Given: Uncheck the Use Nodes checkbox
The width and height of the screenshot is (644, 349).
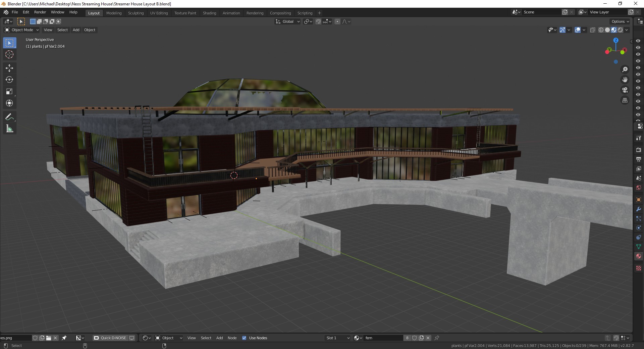Looking at the screenshot, I should (x=244, y=338).
